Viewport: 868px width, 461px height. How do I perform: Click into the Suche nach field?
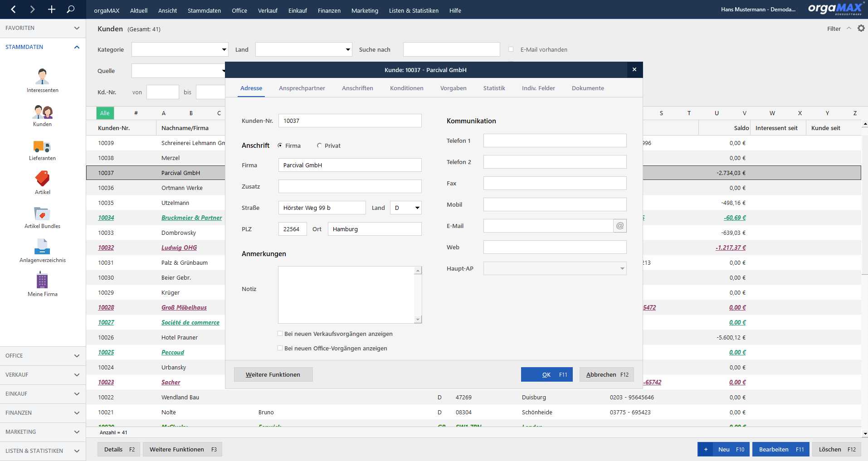452,49
